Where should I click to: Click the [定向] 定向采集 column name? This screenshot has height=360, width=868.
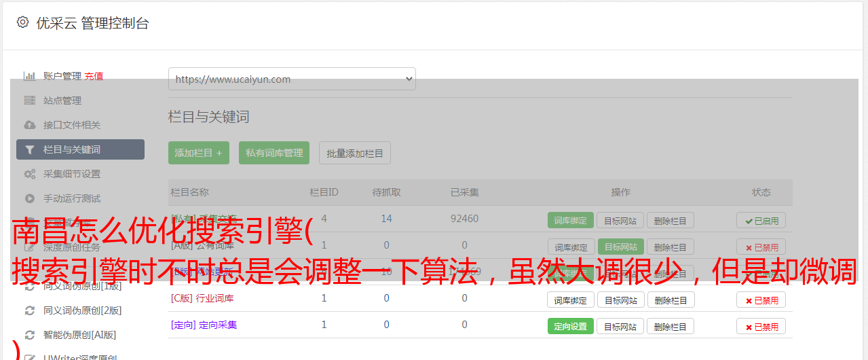coord(204,325)
